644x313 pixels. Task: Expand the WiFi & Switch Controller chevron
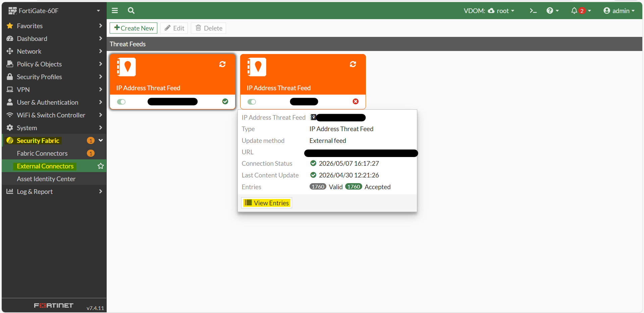click(100, 115)
